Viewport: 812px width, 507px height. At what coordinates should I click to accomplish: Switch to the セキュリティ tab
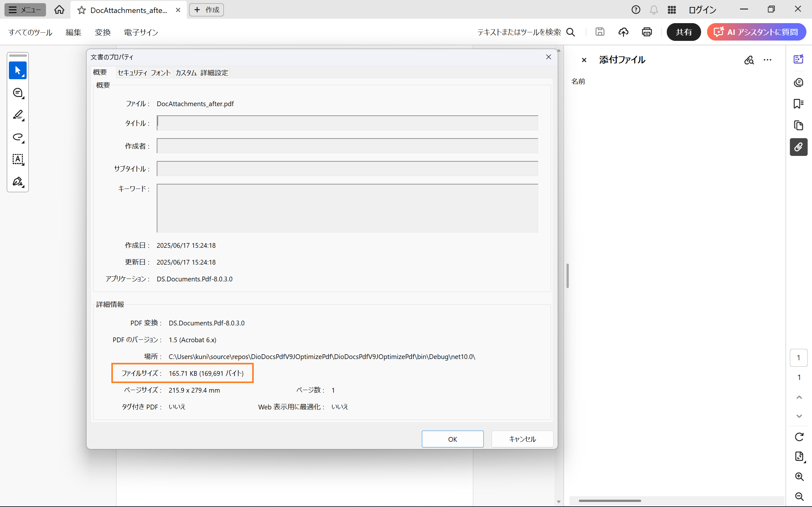tap(132, 73)
